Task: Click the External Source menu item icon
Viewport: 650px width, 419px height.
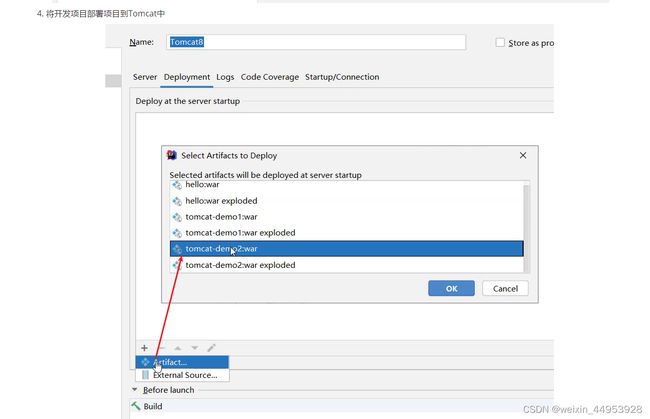Action: 145,375
